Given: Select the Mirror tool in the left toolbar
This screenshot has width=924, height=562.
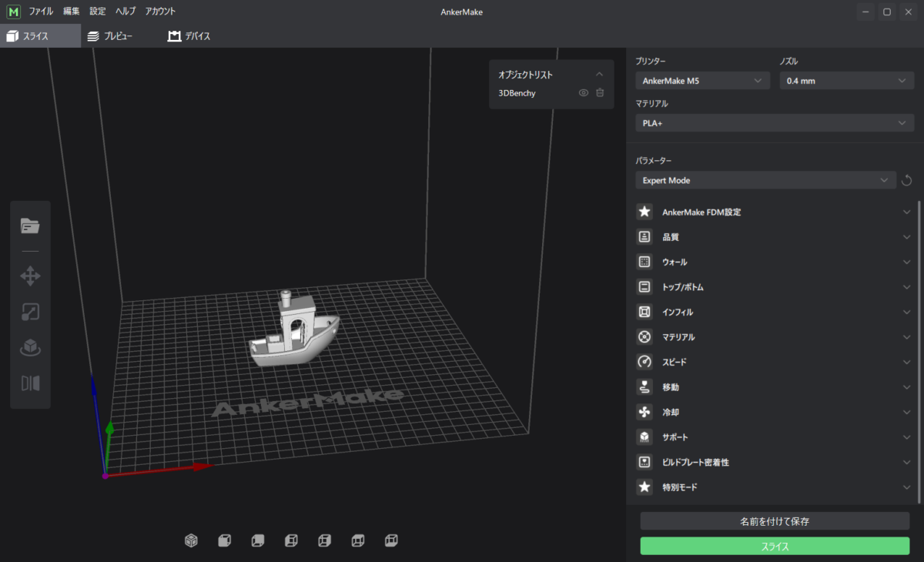Looking at the screenshot, I should (30, 383).
